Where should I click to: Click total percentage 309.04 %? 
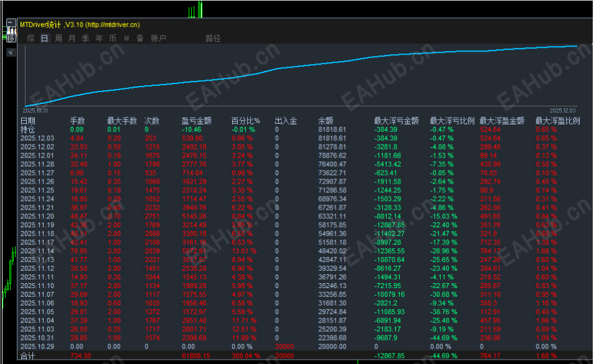pos(246,356)
